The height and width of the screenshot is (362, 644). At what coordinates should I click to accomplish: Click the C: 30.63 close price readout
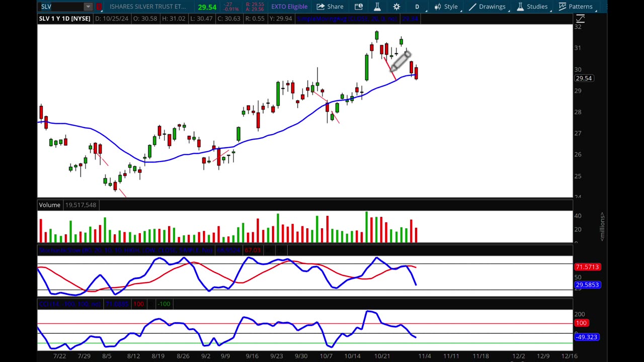228,19
